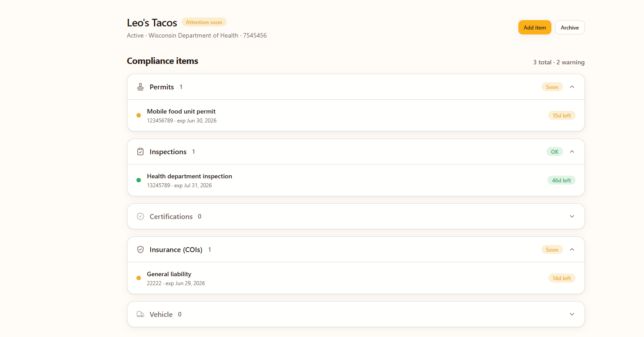Click orange status dot for Mobile food unit permit
The height and width of the screenshot is (337, 644).
139,115
